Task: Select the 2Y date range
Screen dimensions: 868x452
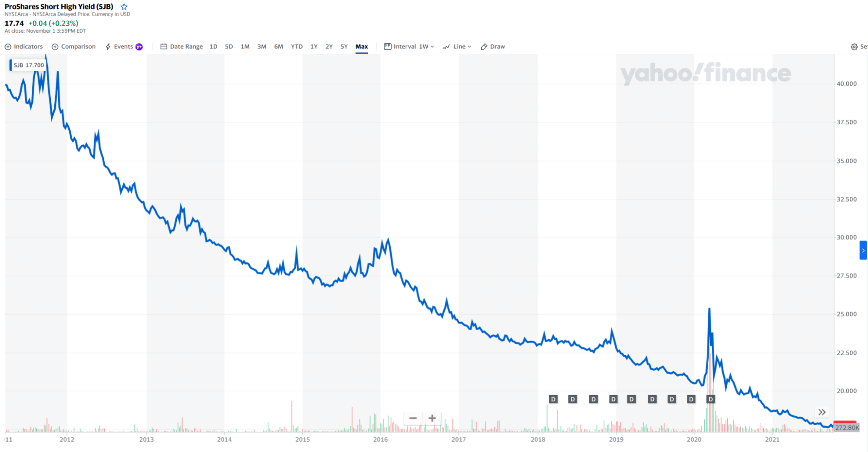Action: click(329, 47)
